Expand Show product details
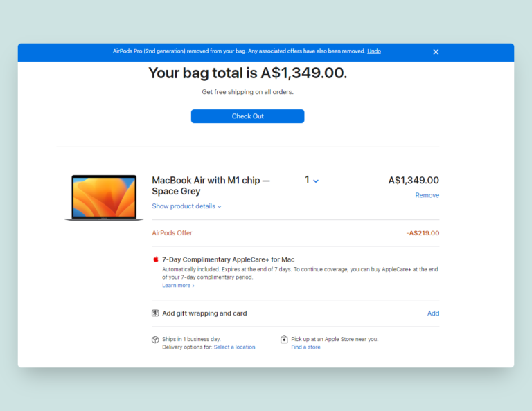532x411 pixels. click(x=186, y=206)
